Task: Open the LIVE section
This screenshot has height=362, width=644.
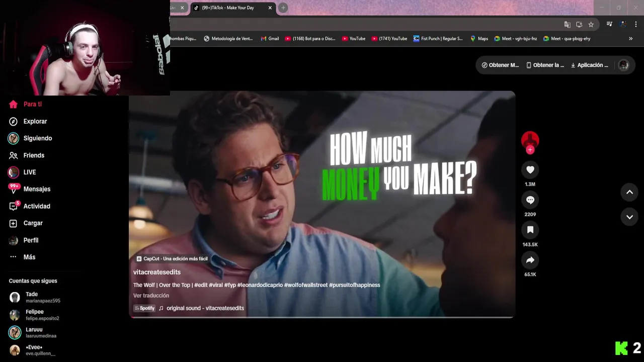Action: click(x=23, y=172)
